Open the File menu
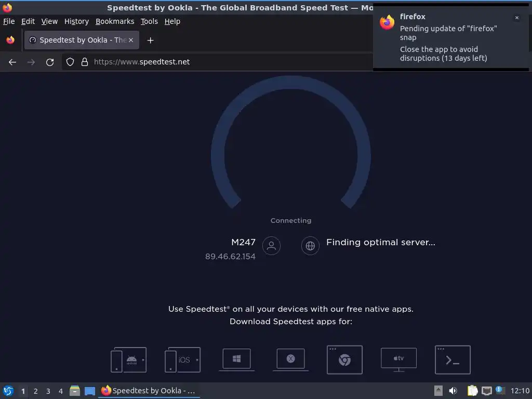 click(9, 21)
